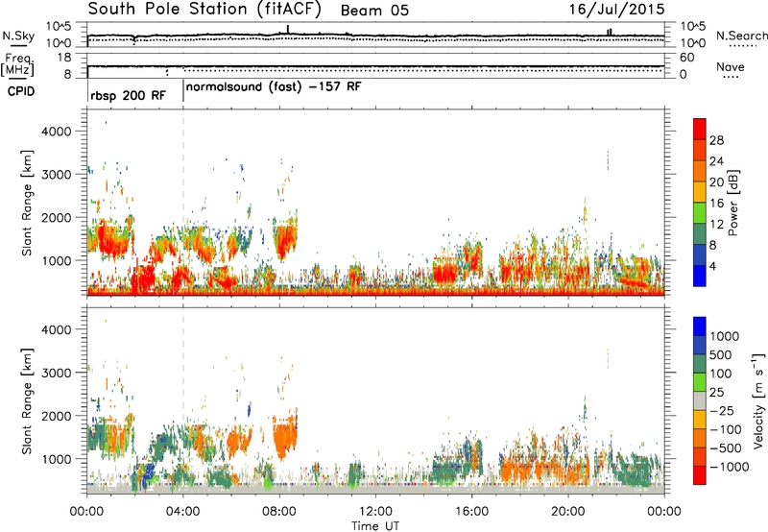The height and width of the screenshot is (532, 768).
Task: Select the "3000" tick of the velocity panel
Action: click(56, 373)
